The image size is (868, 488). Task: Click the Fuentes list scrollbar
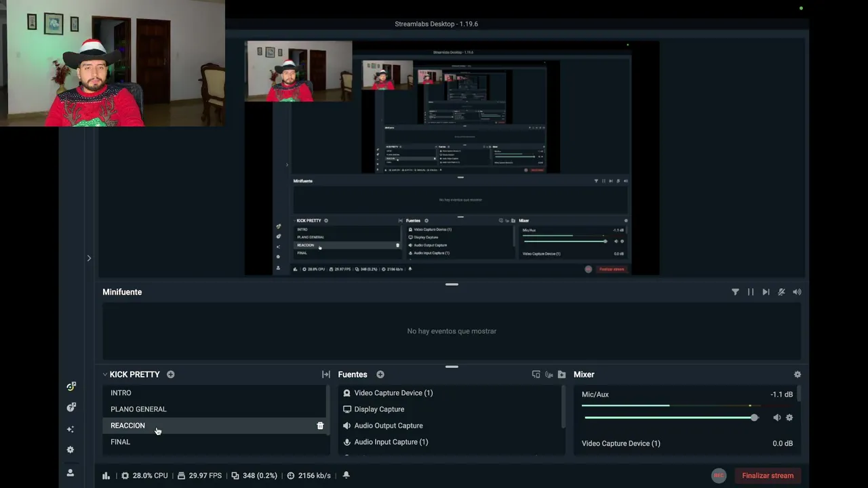click(x=564, y=407)
